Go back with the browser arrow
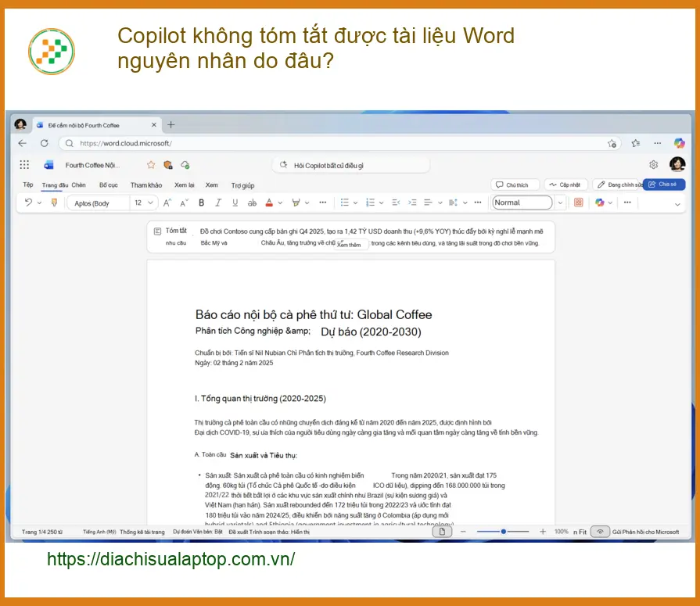Screen dimensions: 700x606 (x=23, y=143)
